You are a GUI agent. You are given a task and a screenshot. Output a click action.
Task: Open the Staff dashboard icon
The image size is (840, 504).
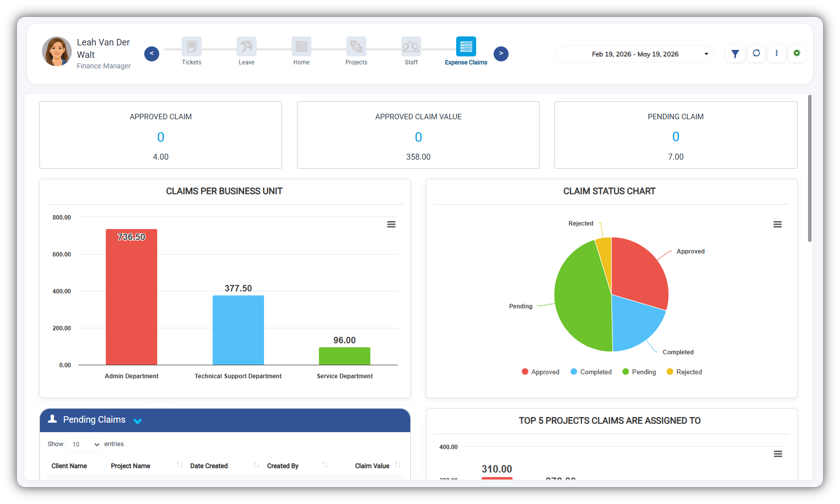[411, 46]
